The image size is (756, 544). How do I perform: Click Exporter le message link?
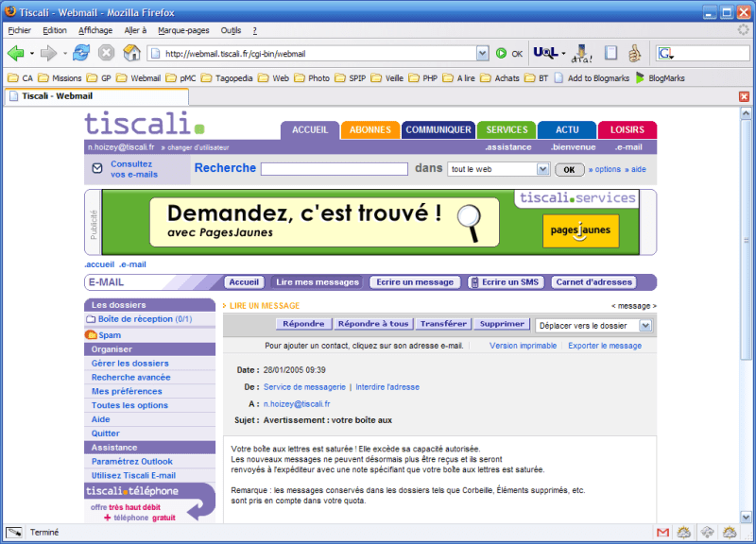(605, 346)
